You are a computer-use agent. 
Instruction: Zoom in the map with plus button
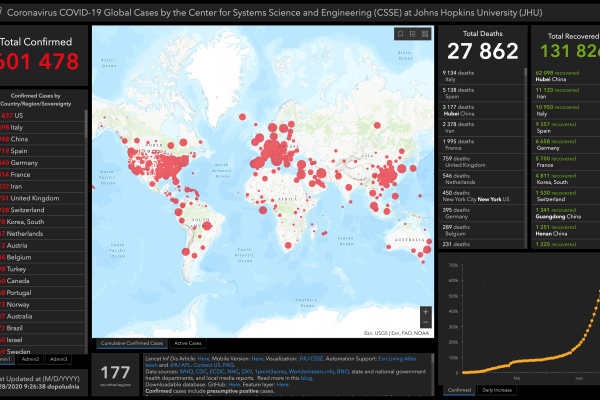(426, 311)
